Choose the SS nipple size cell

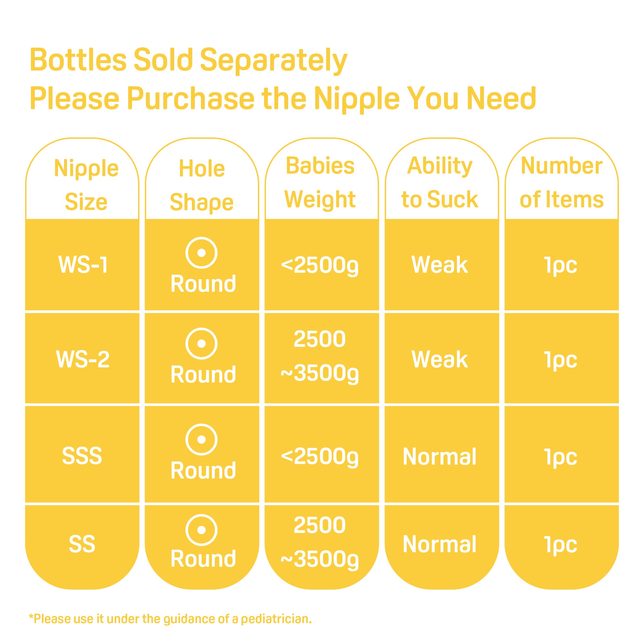point(82,544)
